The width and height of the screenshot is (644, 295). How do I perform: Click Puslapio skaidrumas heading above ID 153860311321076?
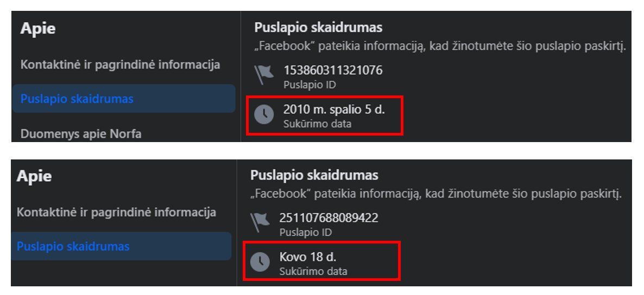pyautogui.click(x=318, y=28)
